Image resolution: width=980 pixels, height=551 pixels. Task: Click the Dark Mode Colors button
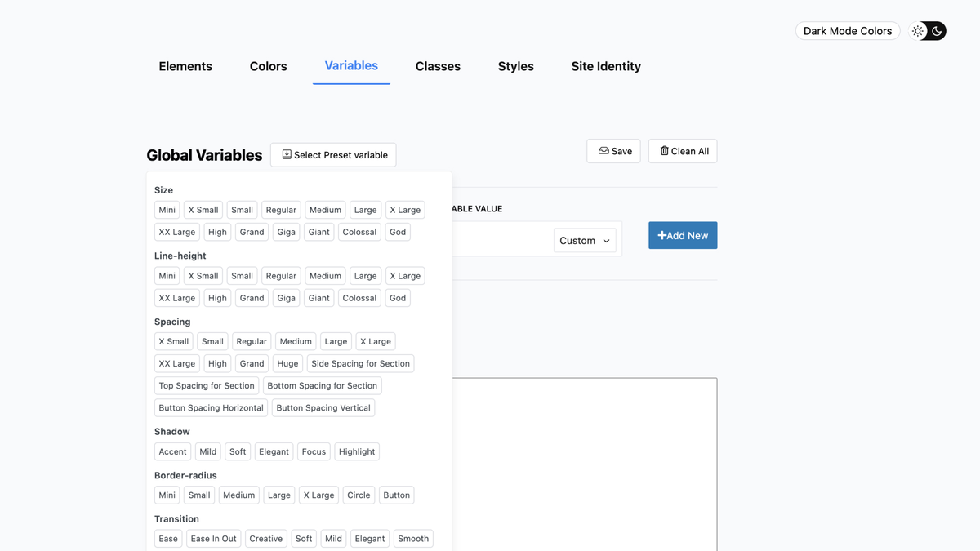[x=847, y=30]
